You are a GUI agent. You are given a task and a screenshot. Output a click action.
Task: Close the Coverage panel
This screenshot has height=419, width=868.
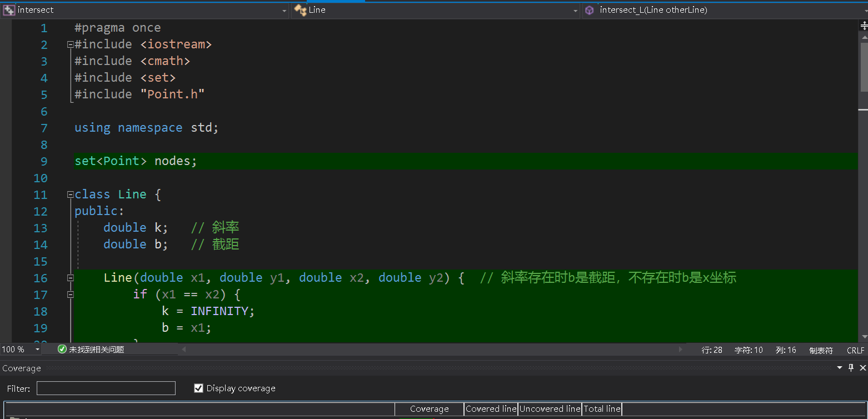[862, 367]
